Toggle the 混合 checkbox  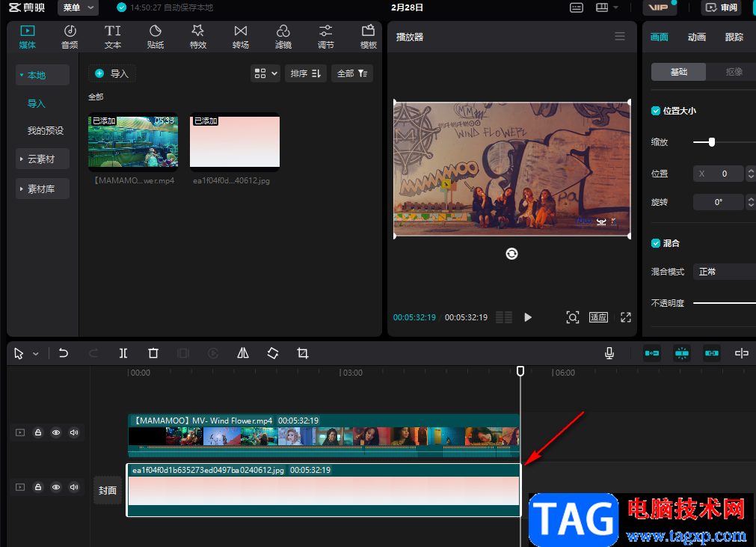coord(656,243)
